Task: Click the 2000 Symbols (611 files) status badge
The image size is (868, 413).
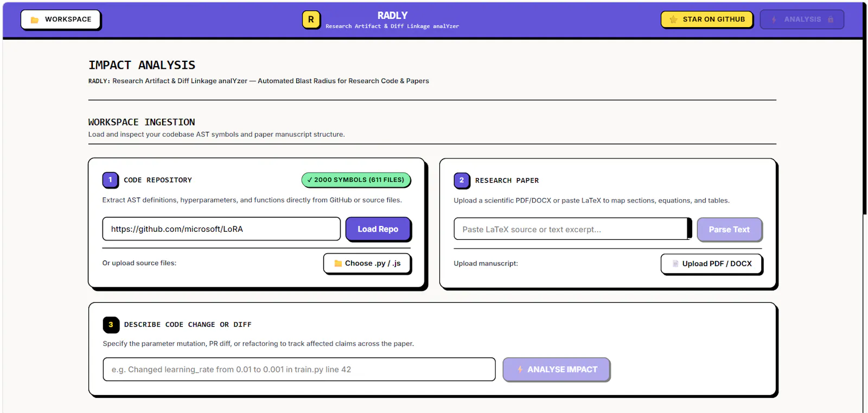Action: pyautogui.click(x=356, y=180)
